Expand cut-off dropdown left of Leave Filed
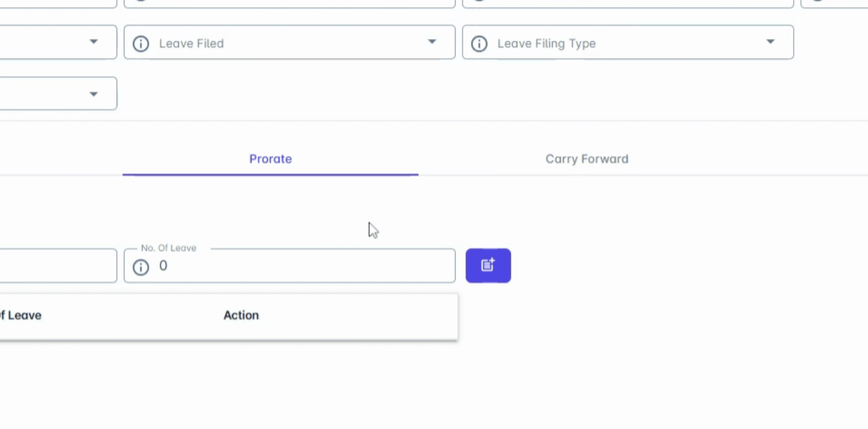This screenshot has width=868, height=429. pos(94,42)
